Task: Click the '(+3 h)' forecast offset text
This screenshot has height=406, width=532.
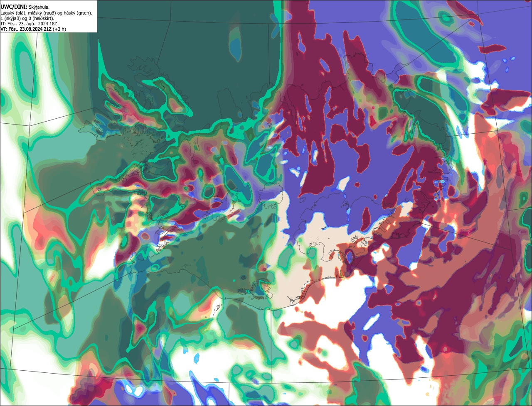Action: (59, 29)
